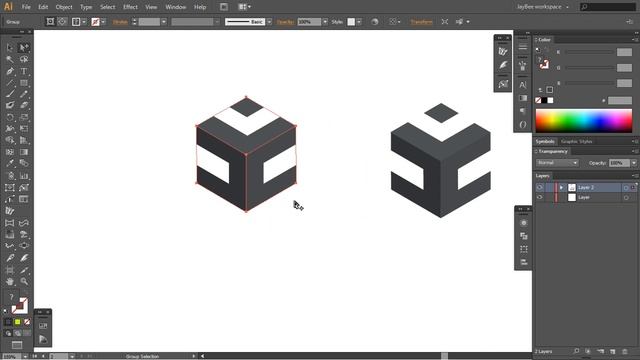
Task: Open the File menu
Action: click(26, 7)
